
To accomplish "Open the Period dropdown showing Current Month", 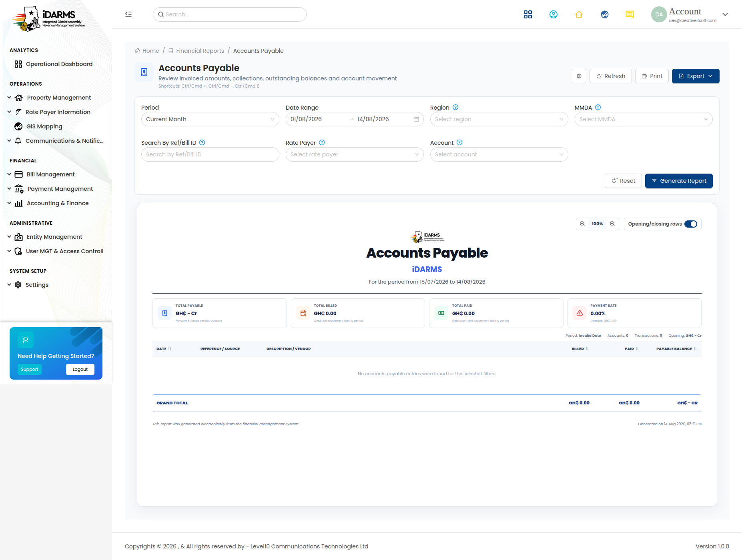I will click(210, 119).
